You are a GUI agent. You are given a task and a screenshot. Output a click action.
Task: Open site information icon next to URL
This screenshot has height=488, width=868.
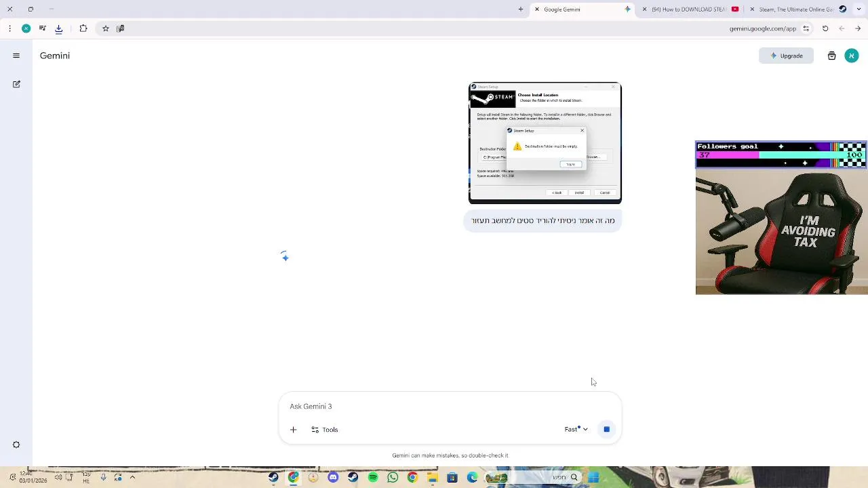pos(806,28)
